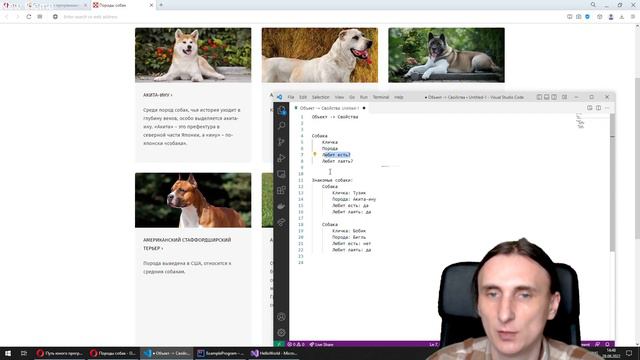Image resolution: width=640 pixels, height=360 pixels.
Task: Open a new browser tab with plus
Action: [161, 5]
